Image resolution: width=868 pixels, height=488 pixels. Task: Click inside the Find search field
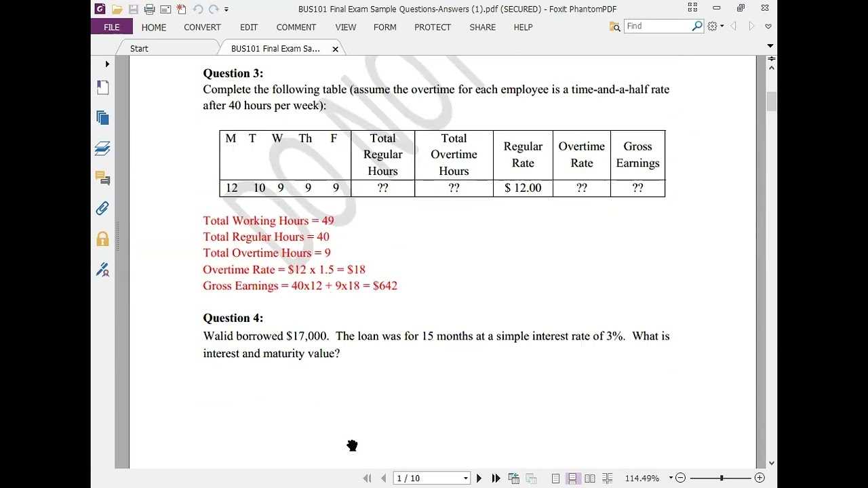point(657,26)
